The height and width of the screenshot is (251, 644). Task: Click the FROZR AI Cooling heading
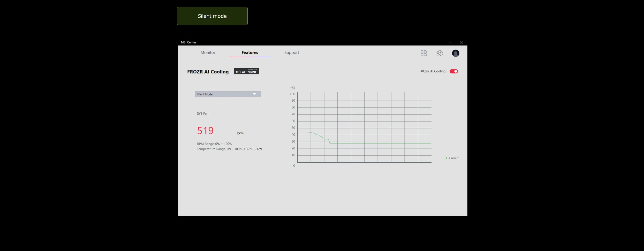click(x=208, y=72)
